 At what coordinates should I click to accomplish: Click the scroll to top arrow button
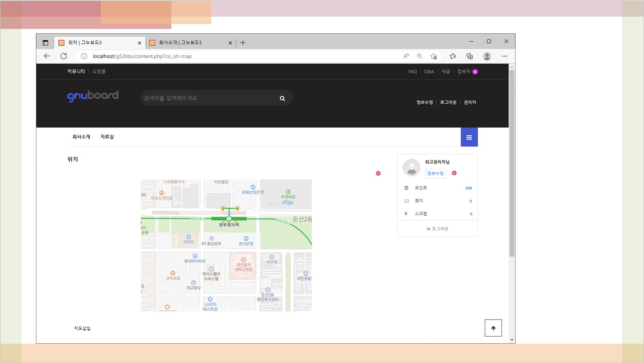pyautogui.click(x=493, y=328)
